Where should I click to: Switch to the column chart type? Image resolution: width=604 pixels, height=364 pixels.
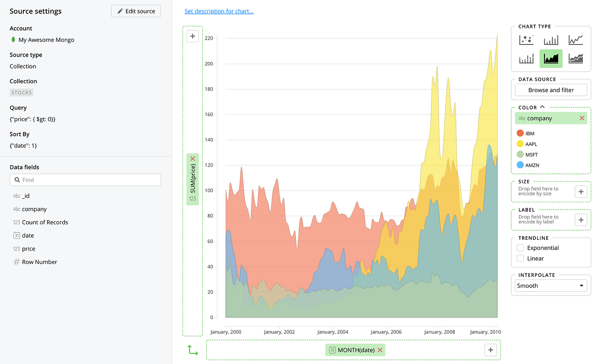click(x=551, y=40)
